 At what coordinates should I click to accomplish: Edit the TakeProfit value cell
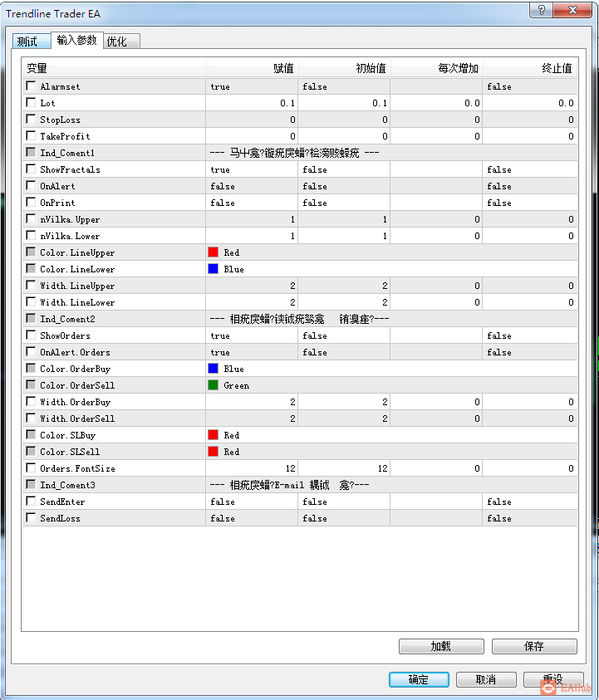(252, 136)
